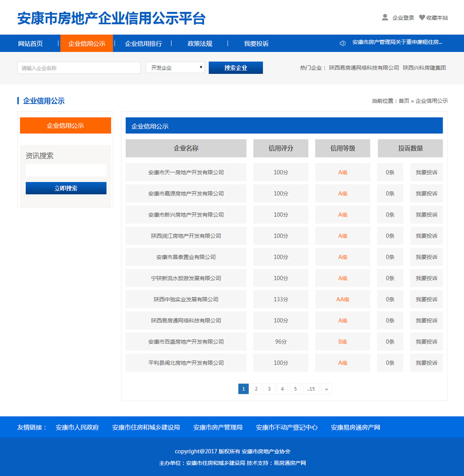Viewport: 464px width, 476px height.
Task: Open the 政策法规 menu item
Action: [200, 44]
